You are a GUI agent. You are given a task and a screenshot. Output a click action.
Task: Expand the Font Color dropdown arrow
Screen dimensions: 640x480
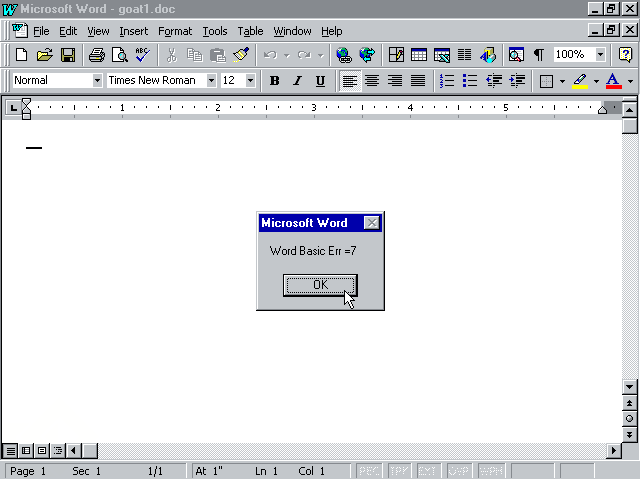(x=630, y=81)
